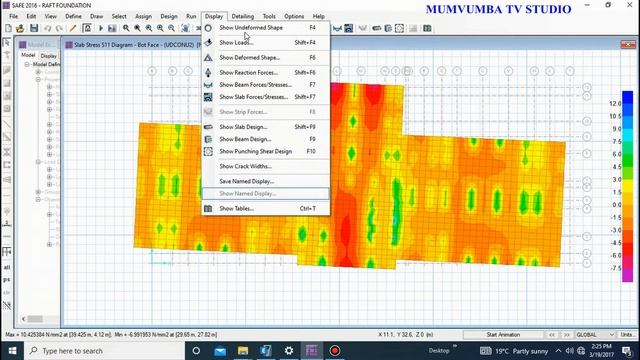Click the 'clr' clear selection sidebar button

7,293
